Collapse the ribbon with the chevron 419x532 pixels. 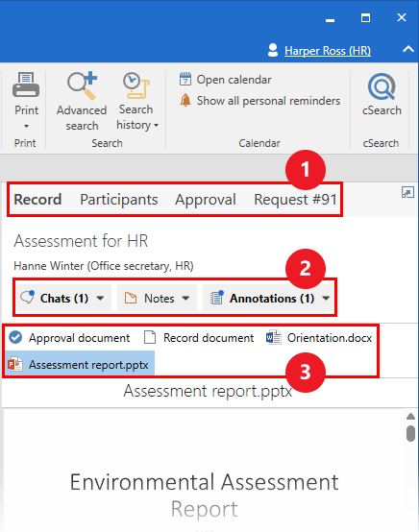pos(408,49)
